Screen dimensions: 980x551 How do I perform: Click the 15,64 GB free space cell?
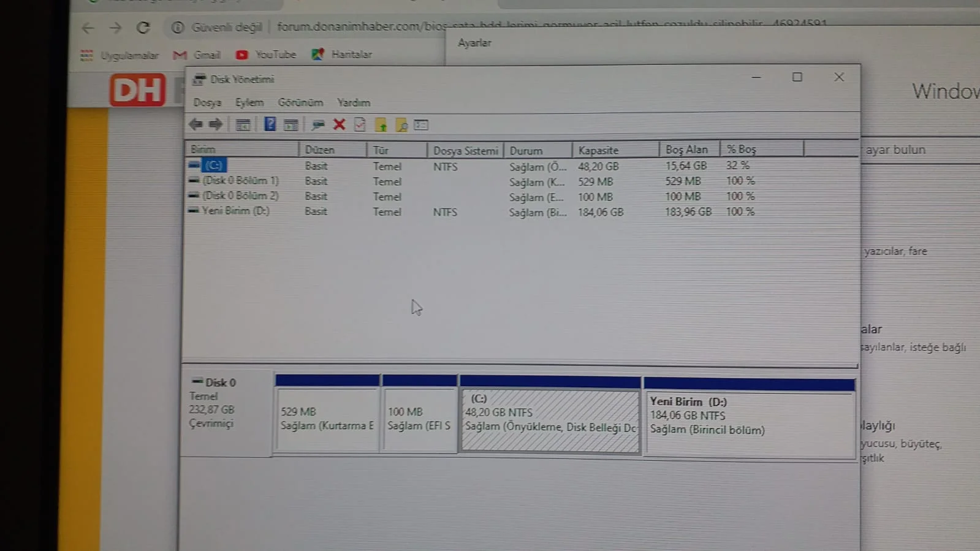(686, 165)
